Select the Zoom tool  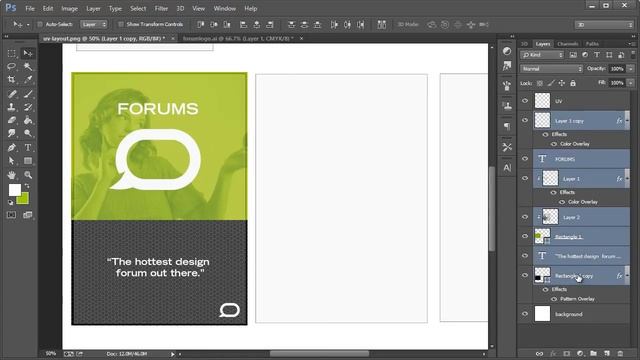tap(28, 175)
